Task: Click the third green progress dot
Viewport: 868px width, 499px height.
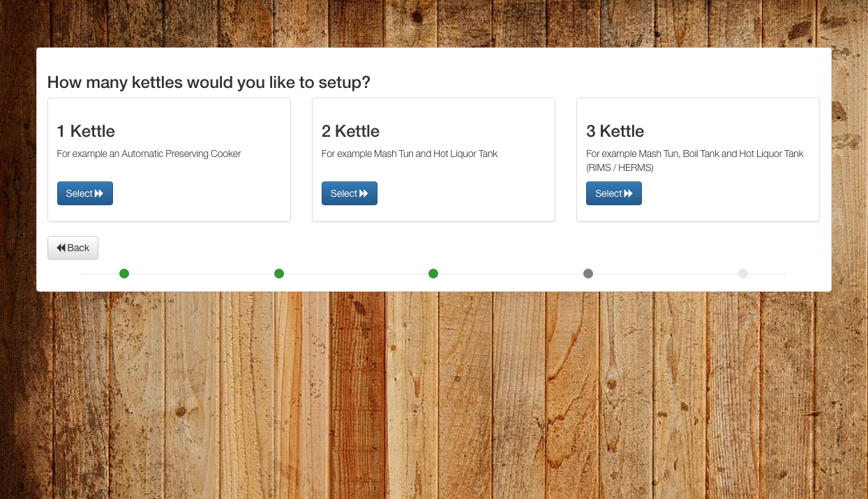Action: coord(433,274)
